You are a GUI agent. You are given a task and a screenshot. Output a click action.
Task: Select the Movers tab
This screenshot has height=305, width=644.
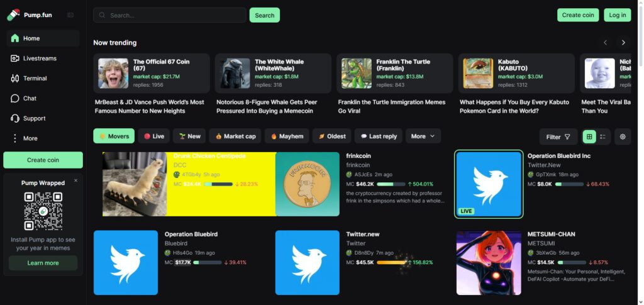pyautogui.click(x=114, y=136)
